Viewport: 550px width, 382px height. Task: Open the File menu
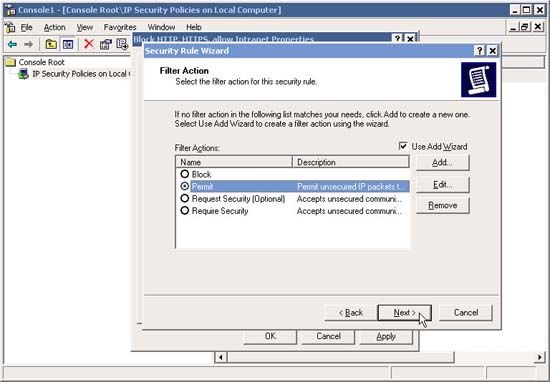(x=26, y=27)
